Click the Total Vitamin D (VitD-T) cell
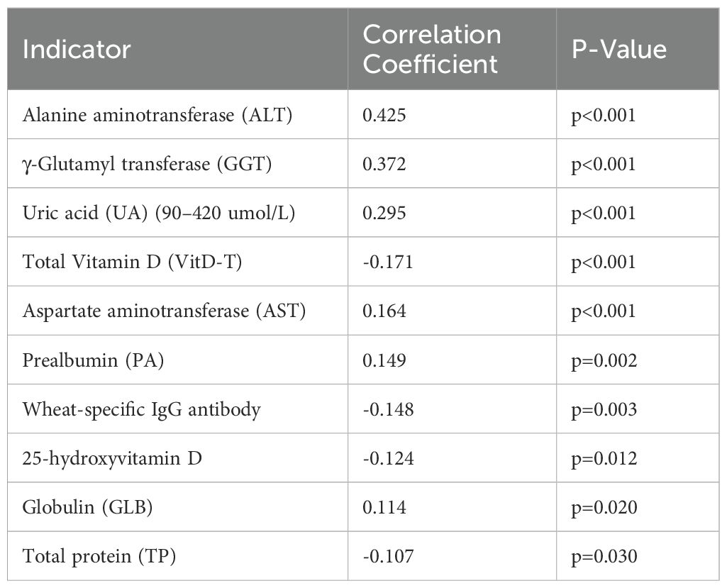This screenshot has width=727, height=588. 133,262
